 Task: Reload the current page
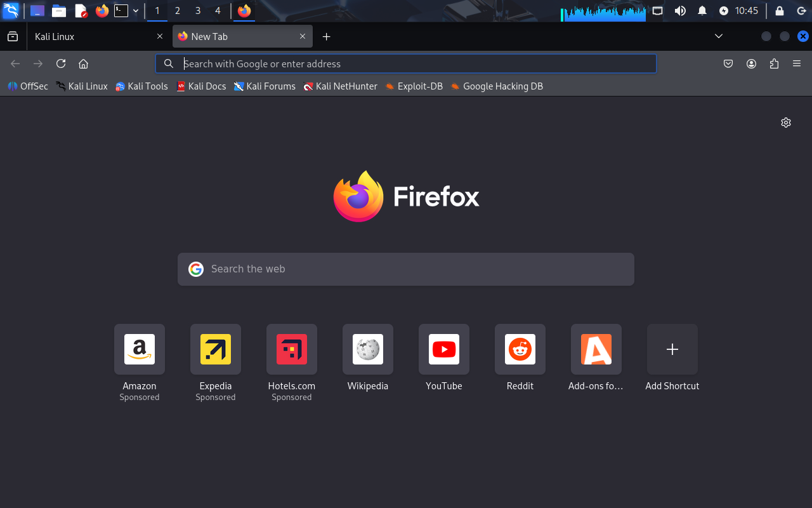coord(61,63)
